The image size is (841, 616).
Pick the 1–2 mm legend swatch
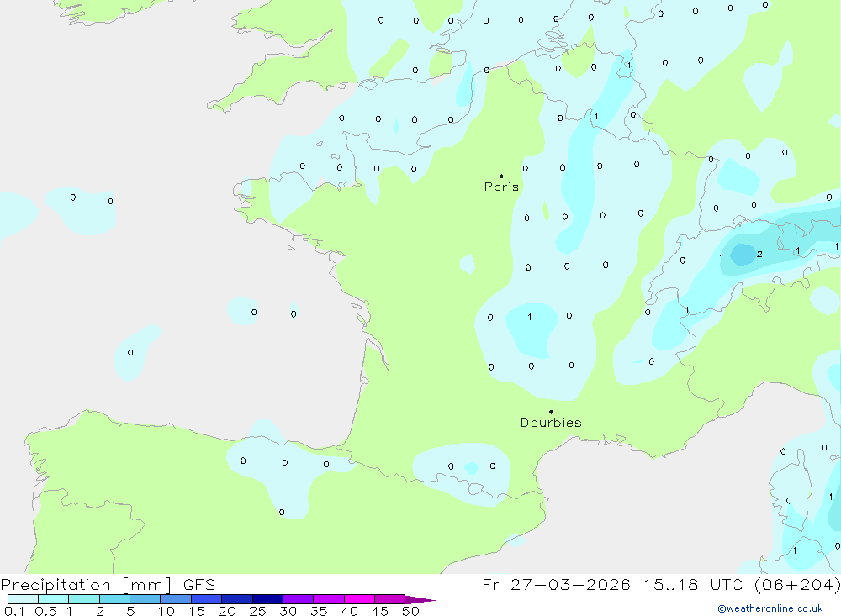84,599
